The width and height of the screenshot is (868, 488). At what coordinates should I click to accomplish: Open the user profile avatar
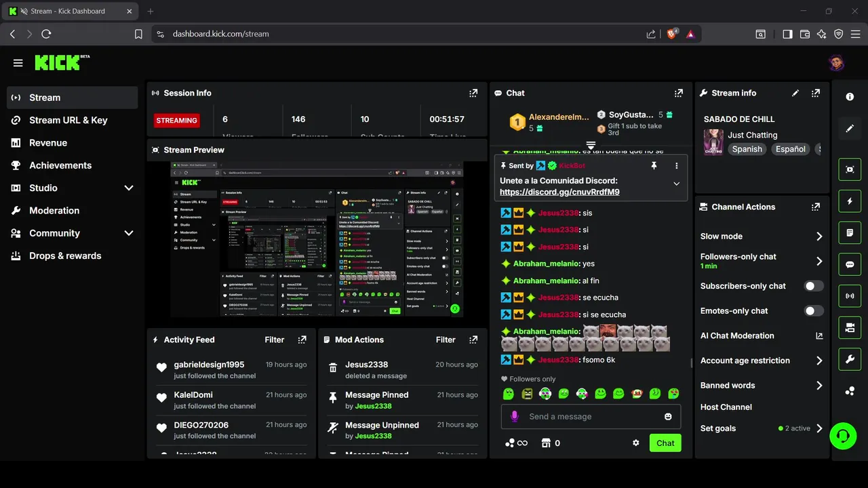836,63
